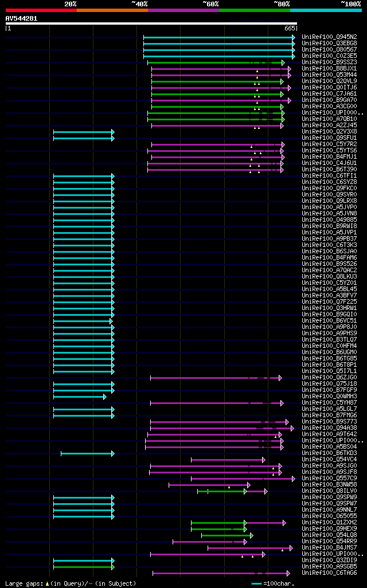
Task: Click the purple ~60% identity legend segment
Action: coord(183,10)
